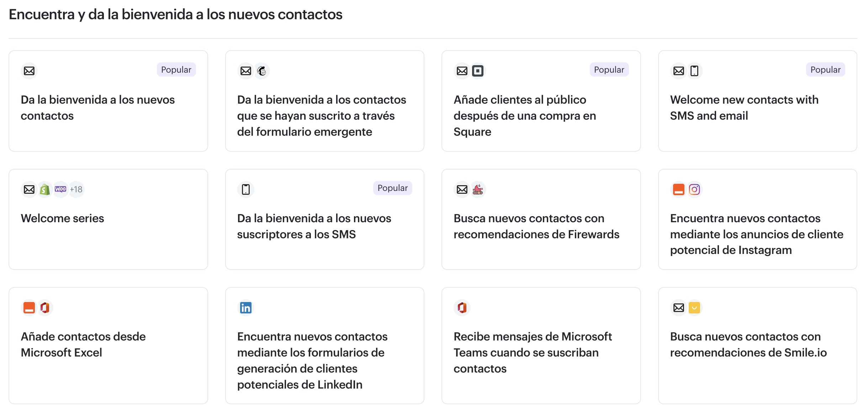Click the Microsoft Office icon on the Teams card
Viewport: 868px width, 411px height.
coord(462,308)
